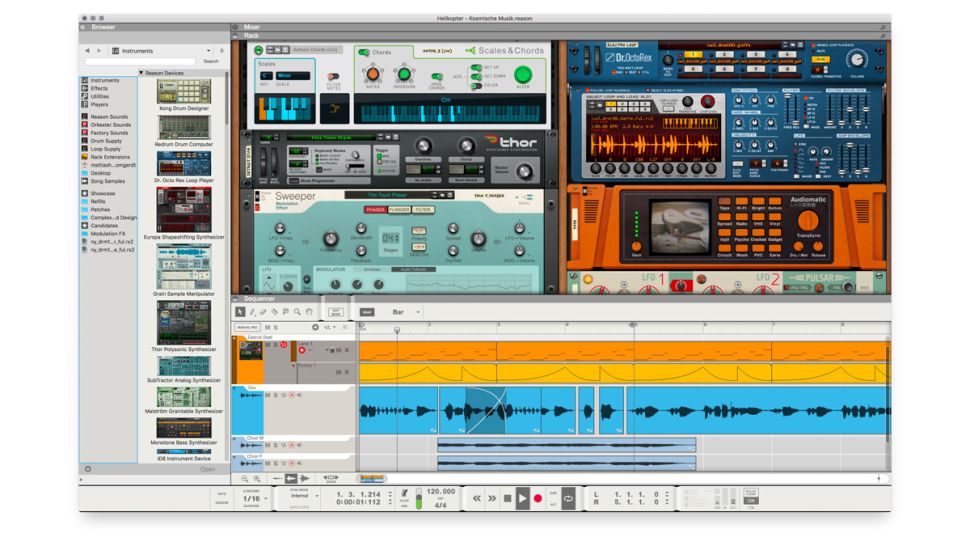The image size is (970, 546).
Task: Select the Magnify tool in Sequencer toolbar
Action: tap(298, 312)
